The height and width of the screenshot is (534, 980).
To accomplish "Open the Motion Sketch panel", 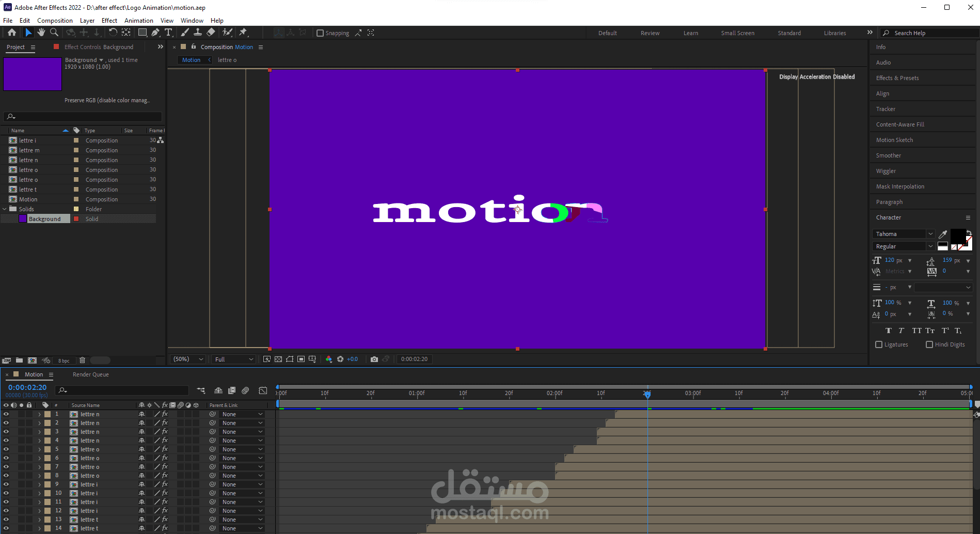I will tap(894, 140).
